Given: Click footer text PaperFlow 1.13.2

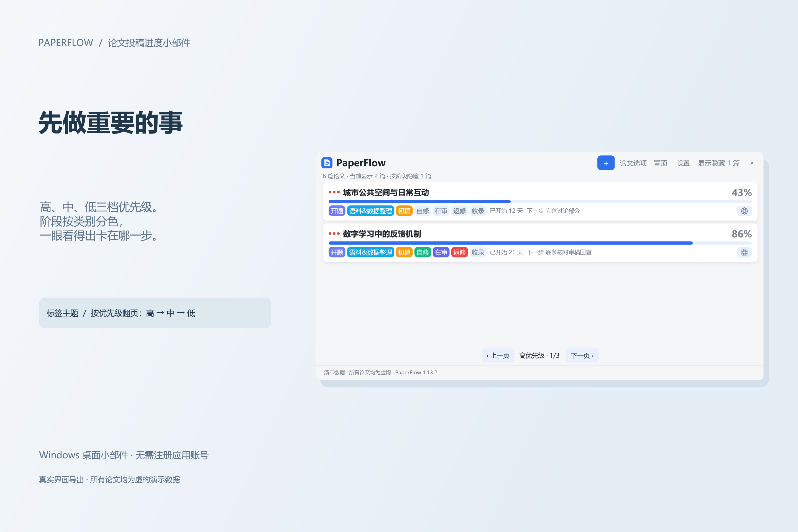Looking at the screenshot, I should (x=416, y=372).
